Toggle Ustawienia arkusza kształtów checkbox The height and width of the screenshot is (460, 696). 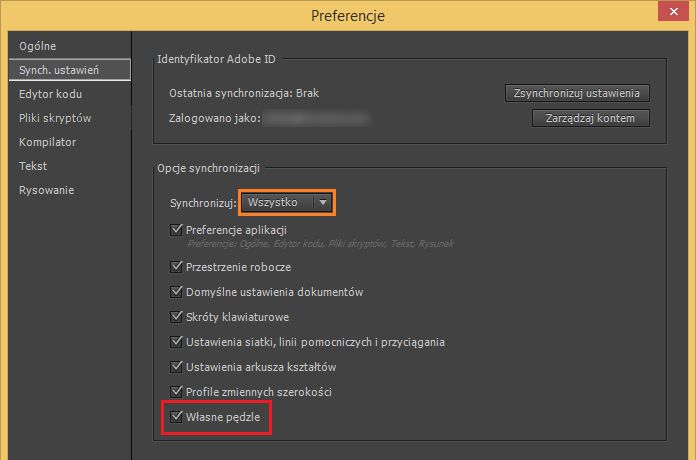tap(177, 367)
